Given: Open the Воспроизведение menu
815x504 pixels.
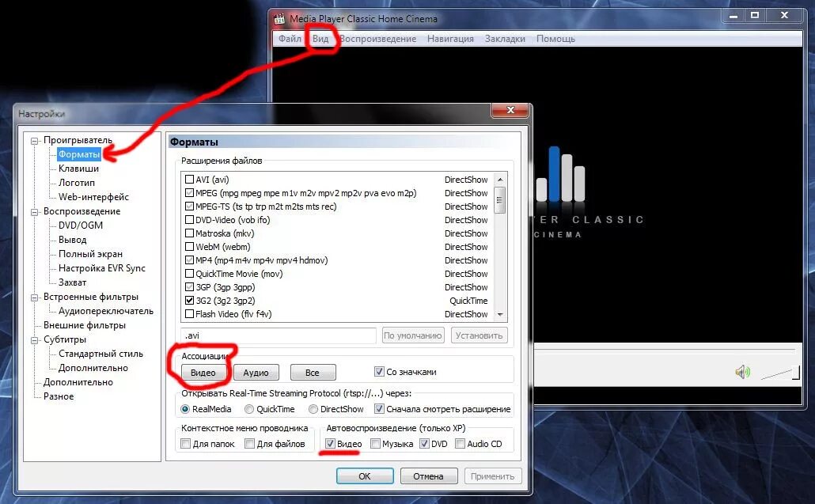Looking at the screenshot, I should [x=378, y=39].
